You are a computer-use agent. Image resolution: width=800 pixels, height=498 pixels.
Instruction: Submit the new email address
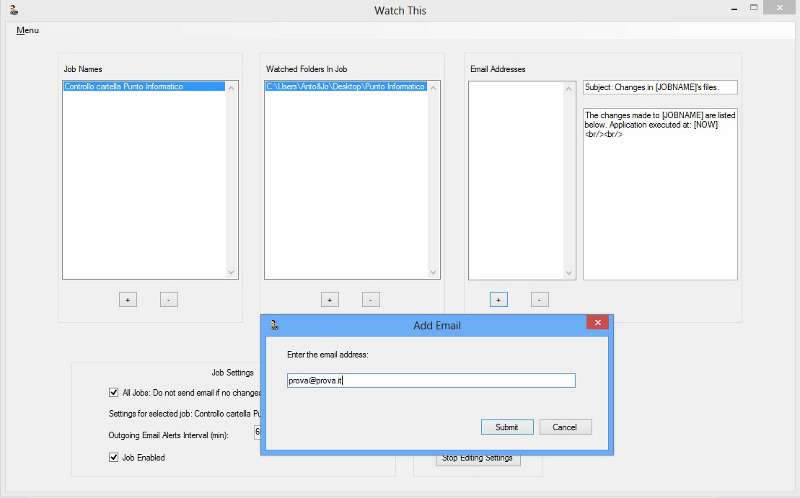coord(507,427)
